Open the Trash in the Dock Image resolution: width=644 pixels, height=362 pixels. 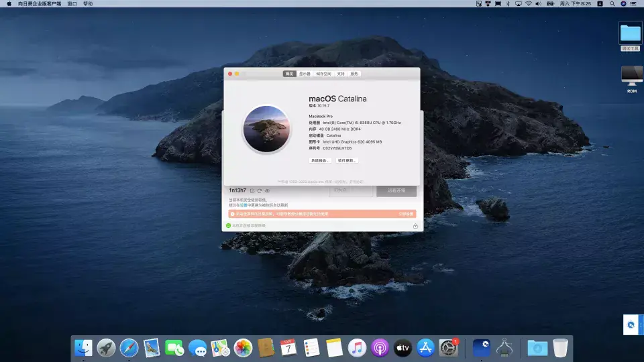[560, 348]
